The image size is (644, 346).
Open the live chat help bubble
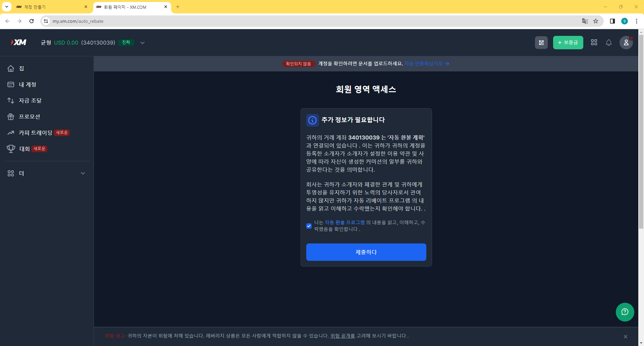pyautogui.click(x=625, y=312)
